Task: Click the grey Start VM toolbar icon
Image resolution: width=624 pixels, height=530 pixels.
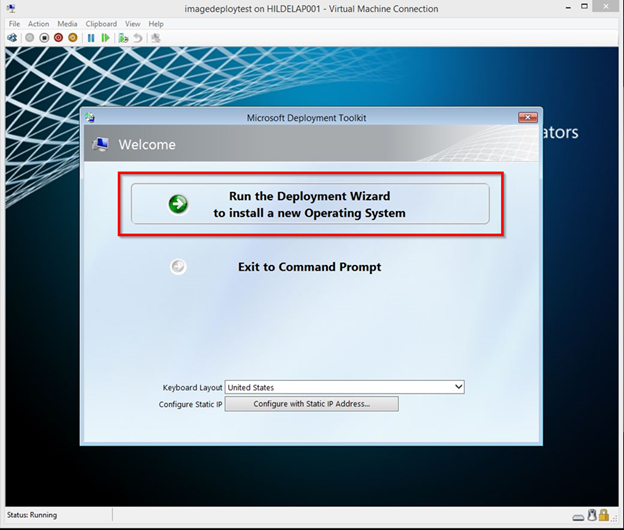Action: pyautogui.click(x=29, y=38)
